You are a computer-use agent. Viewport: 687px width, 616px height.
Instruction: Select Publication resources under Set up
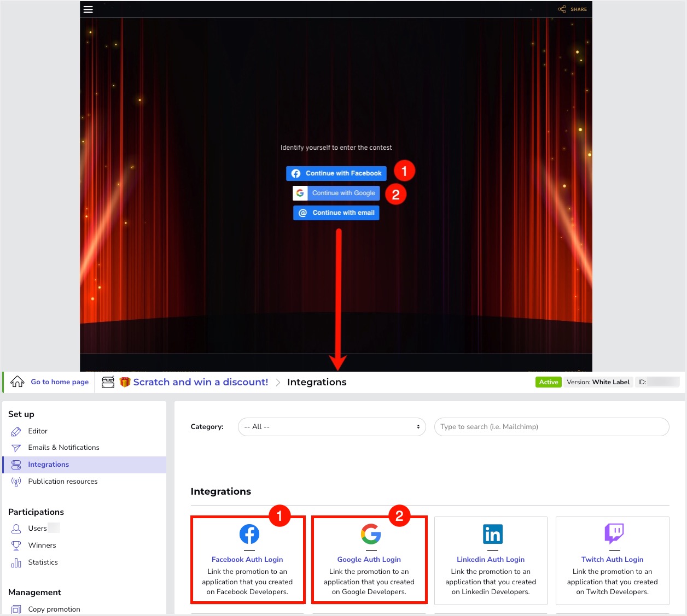62,481
